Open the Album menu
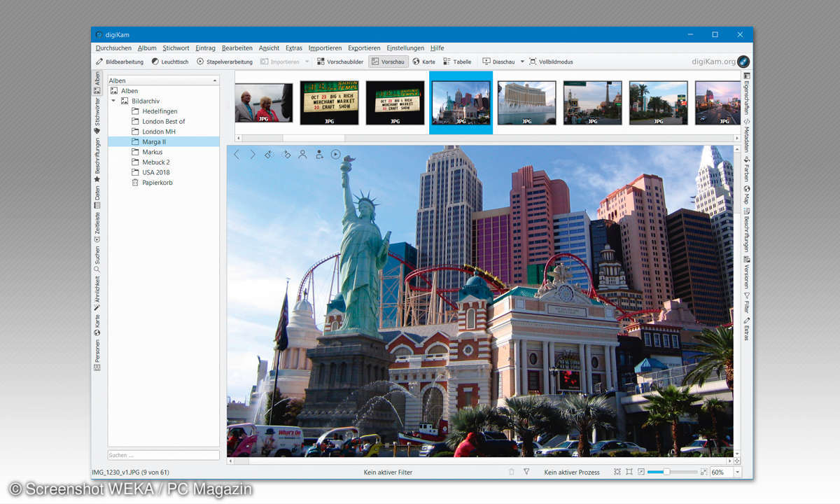840x504 pixels. 147,48
